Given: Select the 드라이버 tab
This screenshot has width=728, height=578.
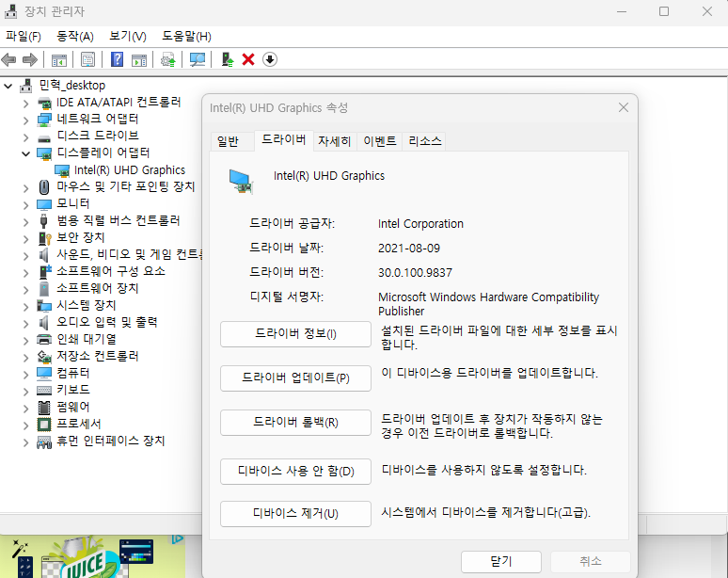Looking at the screenshot, I should coord(284,140).
